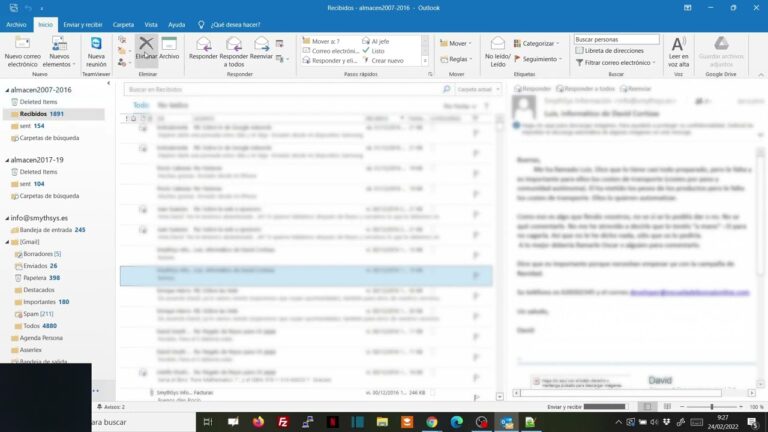Screen dimensions: 768x432
Task: Collapse the ribbon with the chevron
Action: (761, 75)
